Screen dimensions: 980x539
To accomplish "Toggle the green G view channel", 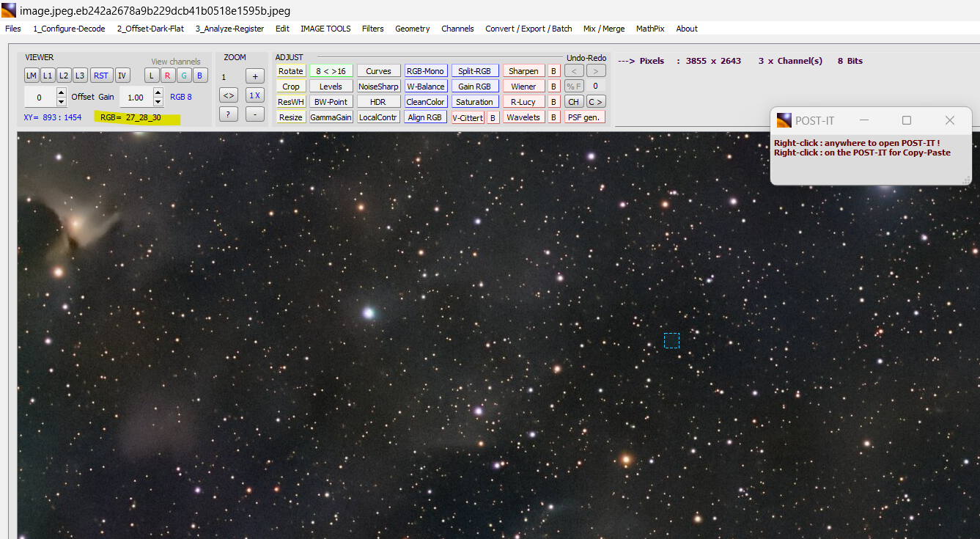I will coord(184,76).
